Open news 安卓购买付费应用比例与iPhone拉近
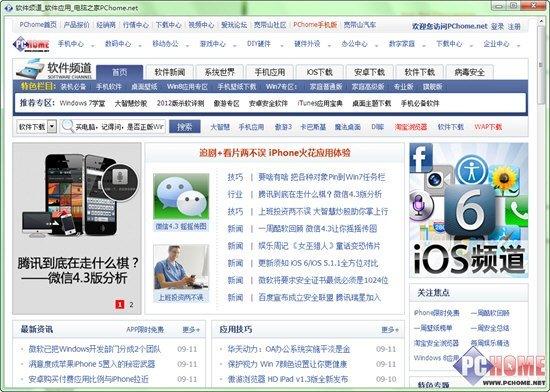 [88, 379]
